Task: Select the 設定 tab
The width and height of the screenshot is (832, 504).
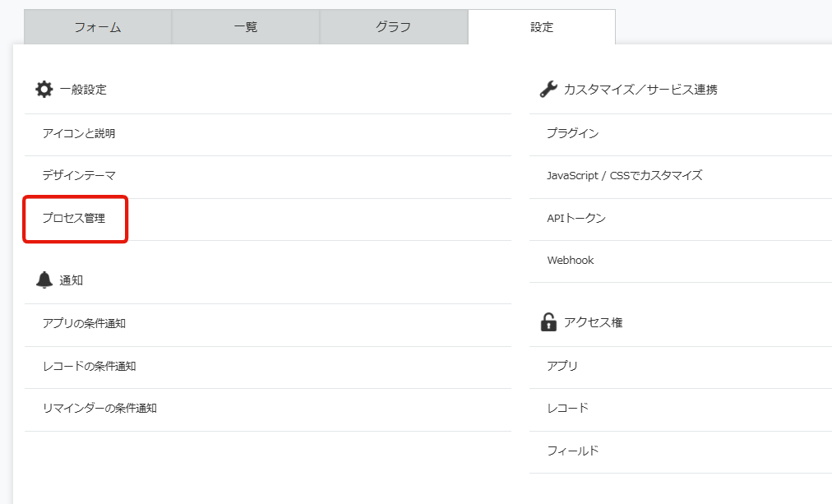Action: pos(541,27)
